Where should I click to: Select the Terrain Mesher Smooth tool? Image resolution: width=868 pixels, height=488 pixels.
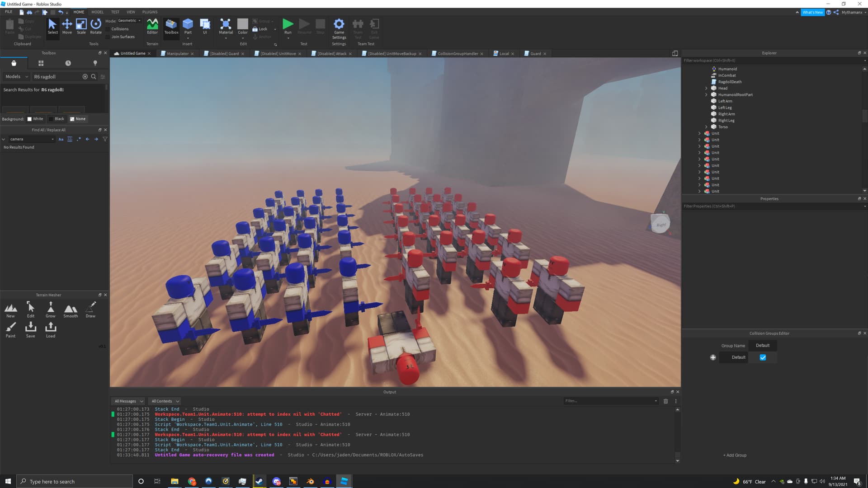(71, 310)
